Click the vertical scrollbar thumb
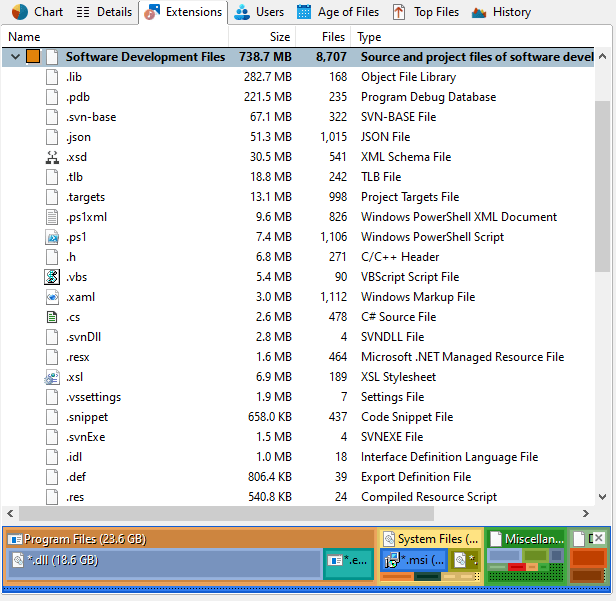The height and width of the screenshot is (601, 616). (x=602, y=187)
